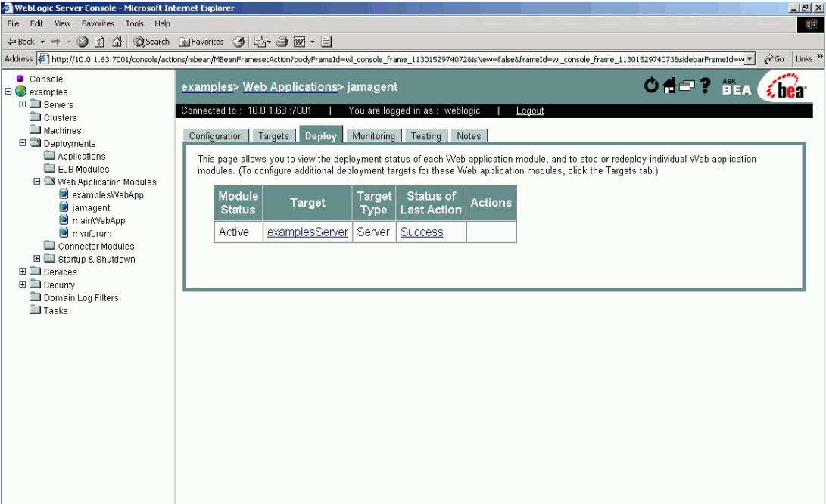Click the Web Applications breadcrumb link

click(290, 87)
